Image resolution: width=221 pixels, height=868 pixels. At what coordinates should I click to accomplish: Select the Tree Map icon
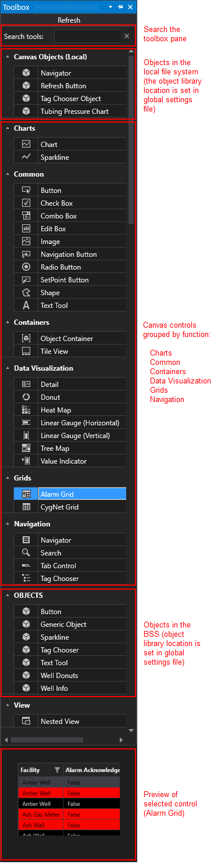[x=26, y=449]
